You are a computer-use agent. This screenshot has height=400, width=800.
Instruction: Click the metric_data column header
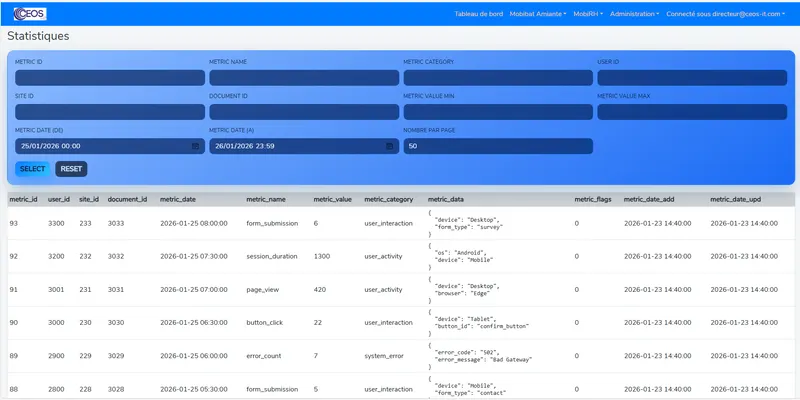click(x=445, y=199)
